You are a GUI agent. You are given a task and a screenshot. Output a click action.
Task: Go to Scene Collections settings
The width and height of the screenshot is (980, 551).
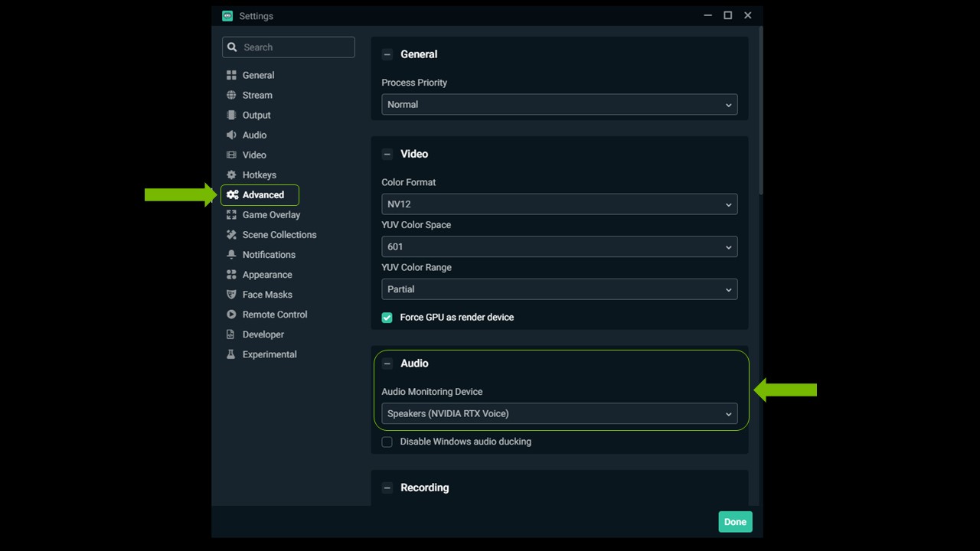point(279,235)
